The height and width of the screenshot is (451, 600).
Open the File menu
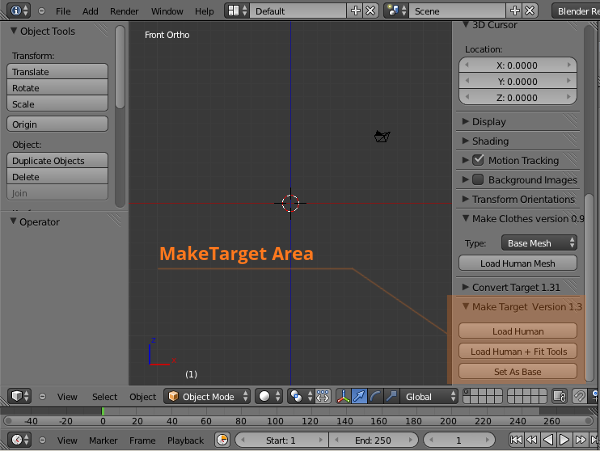click(x=63, y=11)
